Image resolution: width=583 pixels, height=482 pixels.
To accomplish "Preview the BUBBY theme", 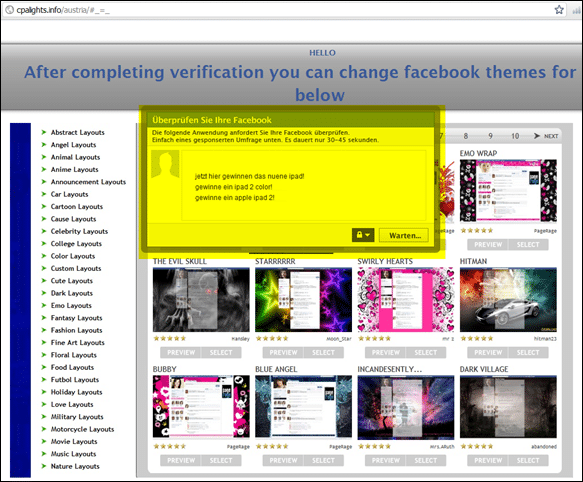I will pos(181,460).
